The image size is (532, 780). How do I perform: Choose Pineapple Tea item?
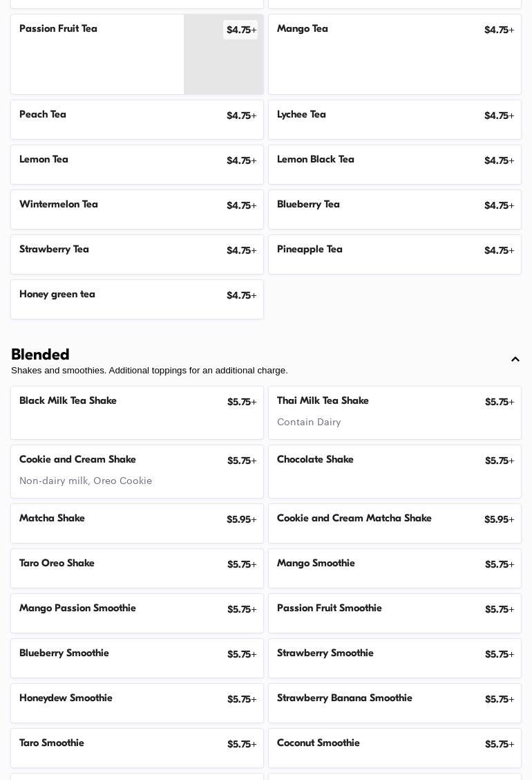(395, 254)
